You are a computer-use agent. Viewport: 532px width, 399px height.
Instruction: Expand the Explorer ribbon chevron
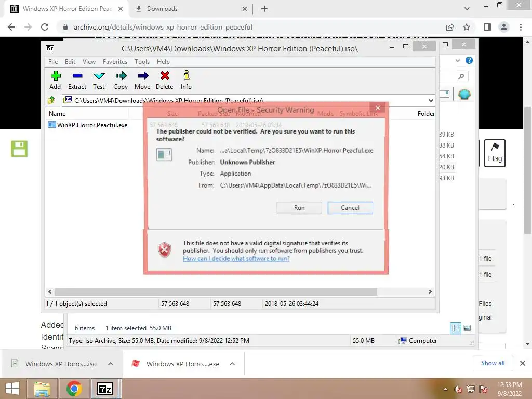(x=457, y=60)
